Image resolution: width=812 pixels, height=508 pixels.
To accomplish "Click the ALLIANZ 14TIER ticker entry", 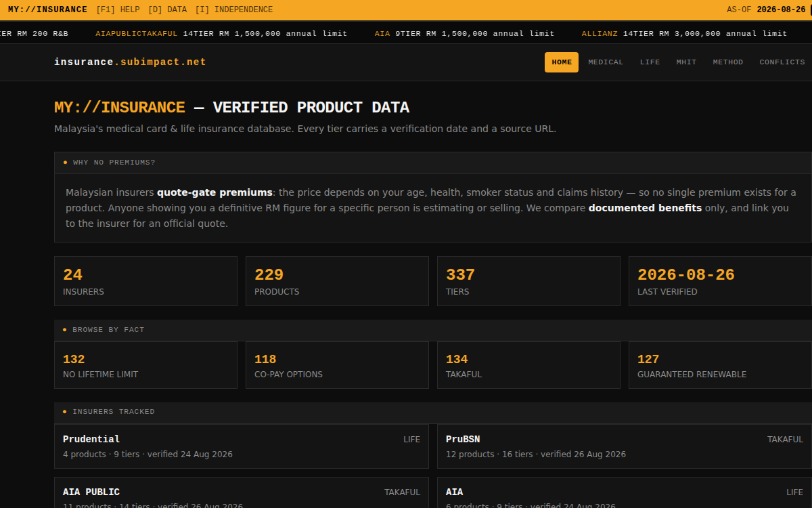I will pos(684,33).
